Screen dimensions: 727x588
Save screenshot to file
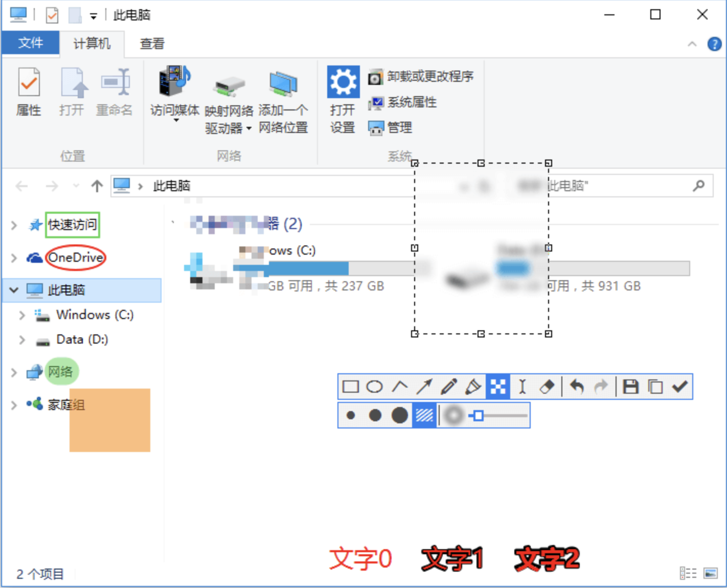[x=631, y=387]
